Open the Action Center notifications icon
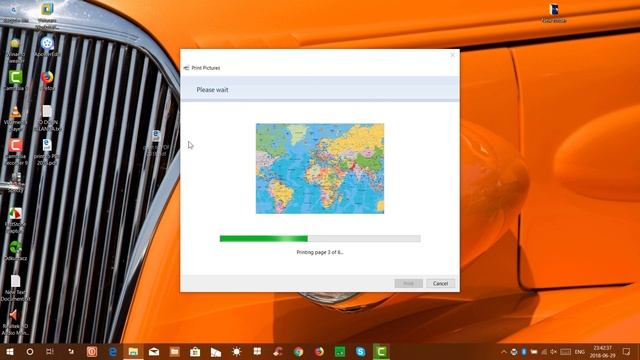Viewport: 640px width, 360px height. (627, 351)
